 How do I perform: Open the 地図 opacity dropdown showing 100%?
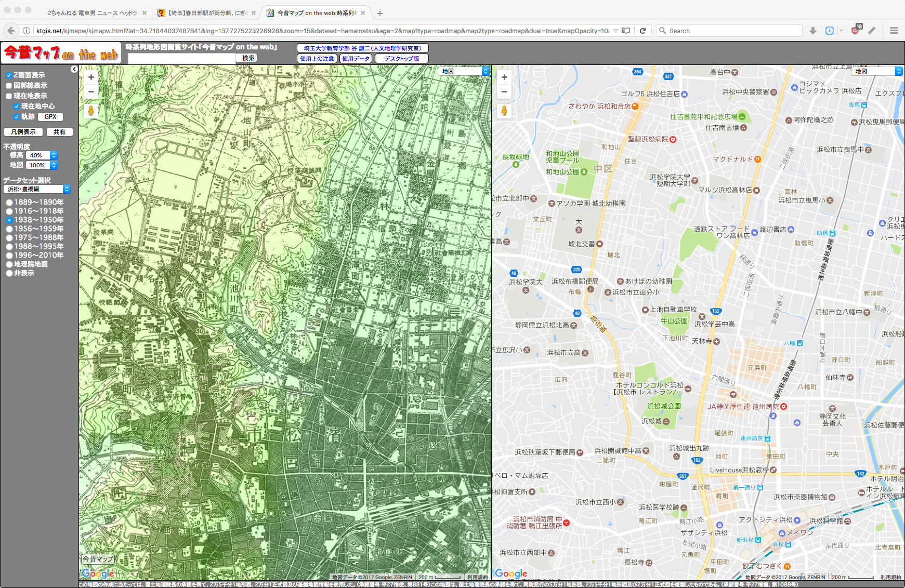point(42,165)
